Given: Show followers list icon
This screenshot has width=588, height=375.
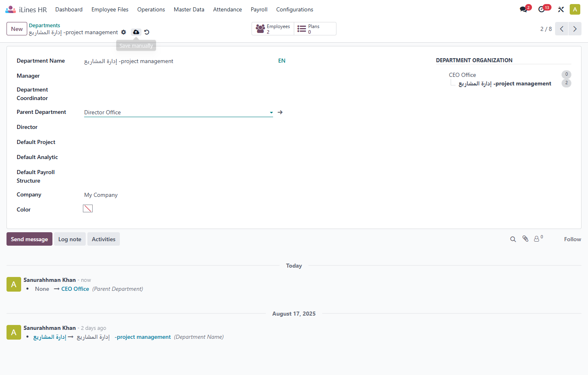Looking at the screenshot, I should (x=538, y=239).
